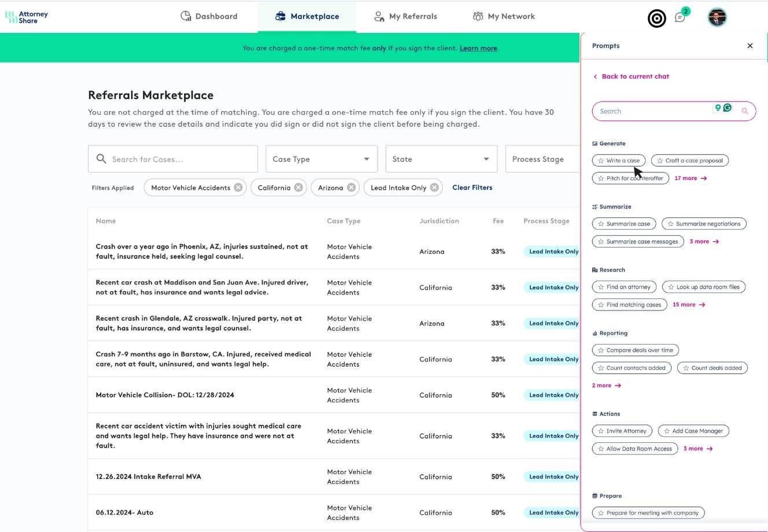
Task: Go to the Dashboard tab
Action: click(x=209, y=16)
